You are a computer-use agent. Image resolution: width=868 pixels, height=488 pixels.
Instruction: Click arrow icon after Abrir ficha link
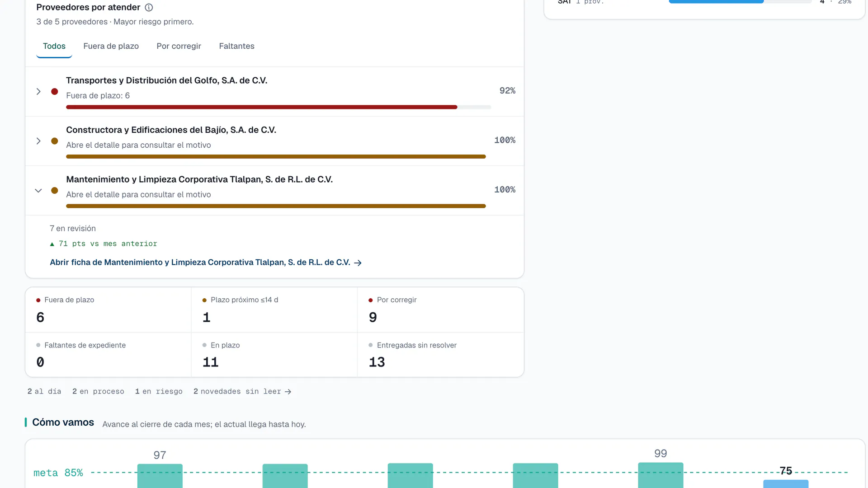pyautogui.click(x=358, y=263)
